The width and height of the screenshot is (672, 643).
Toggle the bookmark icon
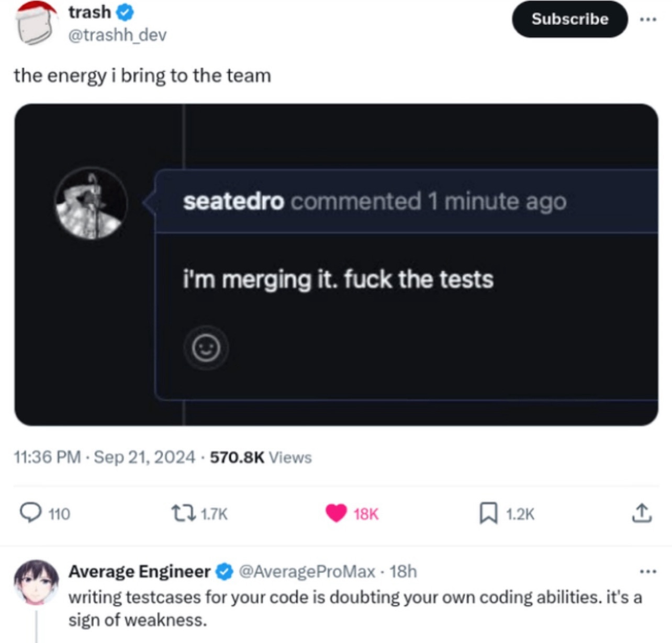click(x=488, y=513)
